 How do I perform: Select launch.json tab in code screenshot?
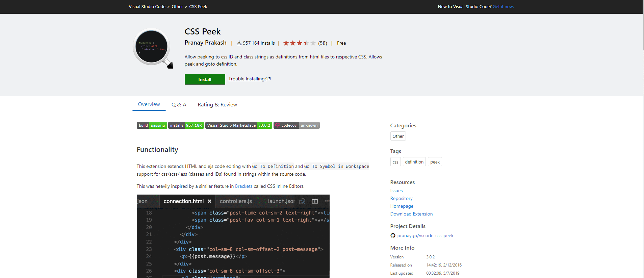click(x=281, y=201)
